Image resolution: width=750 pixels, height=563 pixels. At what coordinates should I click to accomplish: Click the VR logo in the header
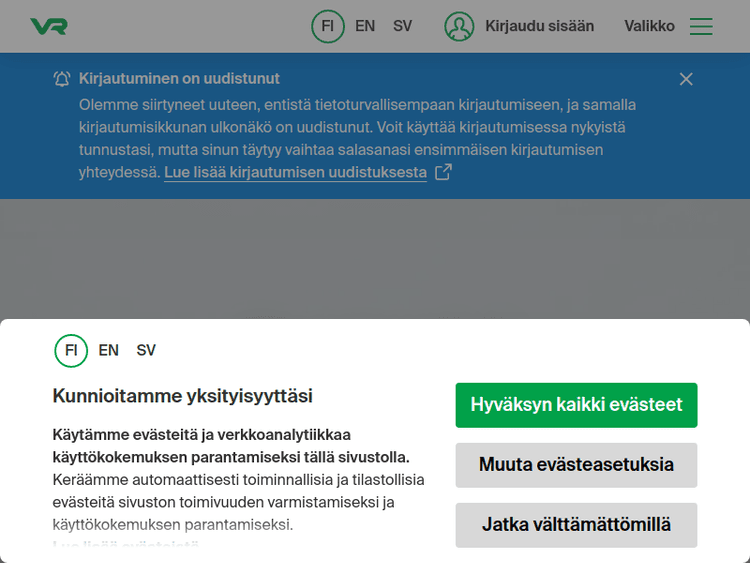coord(49,27)
